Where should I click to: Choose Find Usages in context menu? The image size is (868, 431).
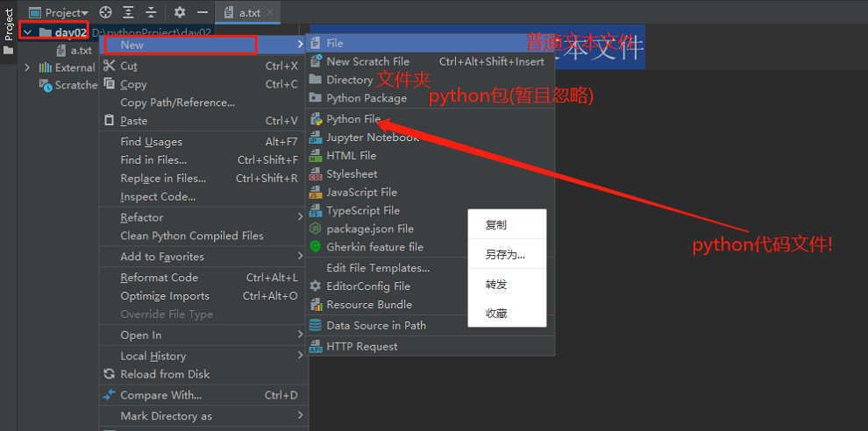(202, 142)
